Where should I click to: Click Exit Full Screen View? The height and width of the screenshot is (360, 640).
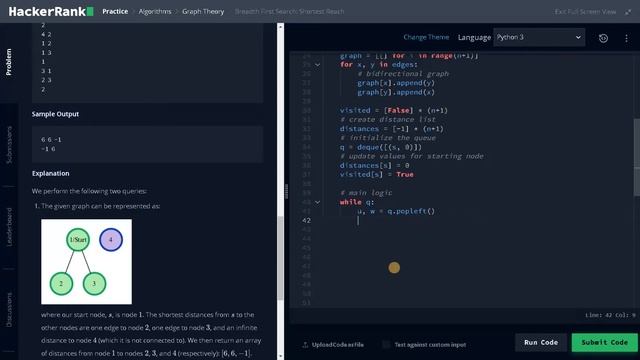coord(585,12)
